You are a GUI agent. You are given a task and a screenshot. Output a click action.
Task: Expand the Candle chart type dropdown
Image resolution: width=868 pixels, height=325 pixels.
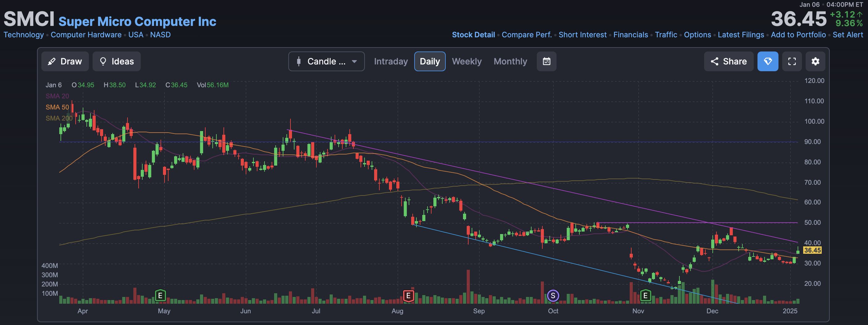[x=326, y=61]
